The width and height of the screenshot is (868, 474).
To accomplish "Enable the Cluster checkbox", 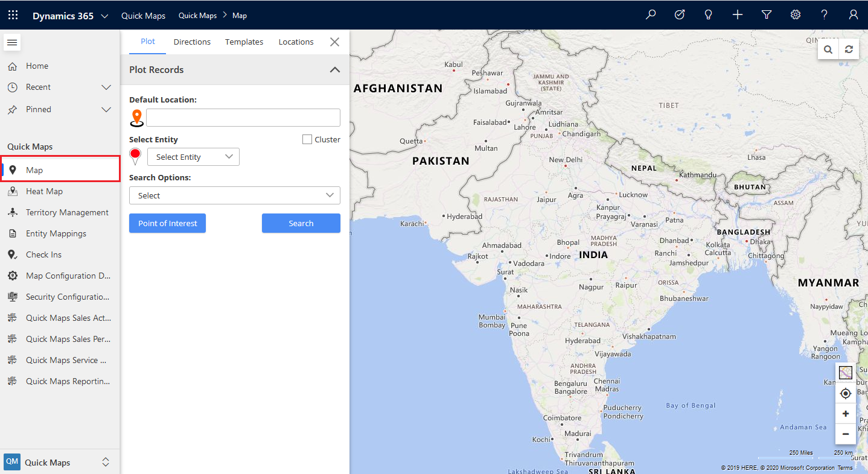I will click(307, 139).
